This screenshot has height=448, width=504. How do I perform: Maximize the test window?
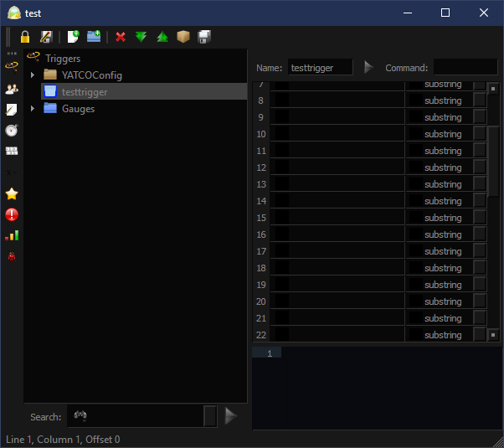tap(445, 13)
